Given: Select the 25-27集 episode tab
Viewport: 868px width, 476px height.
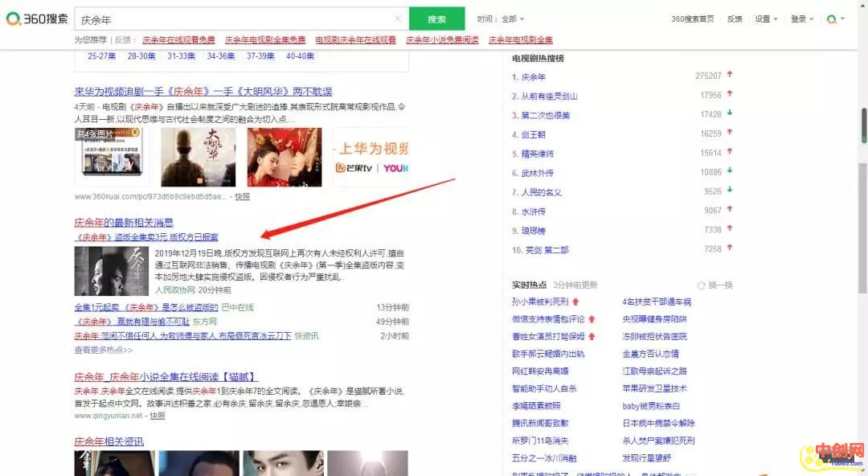Looking at the screenshot, I should pos(102,55).
